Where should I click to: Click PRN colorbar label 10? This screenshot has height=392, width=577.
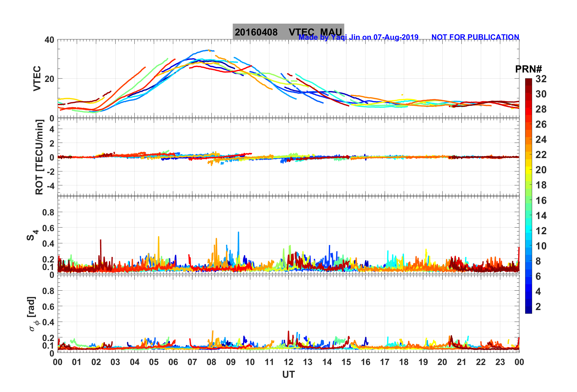541,246
